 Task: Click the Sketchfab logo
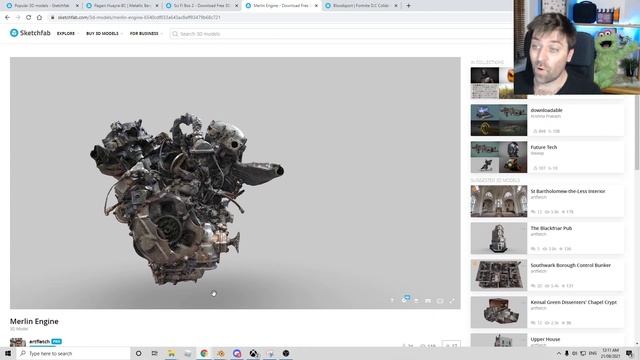pos(30,33)
